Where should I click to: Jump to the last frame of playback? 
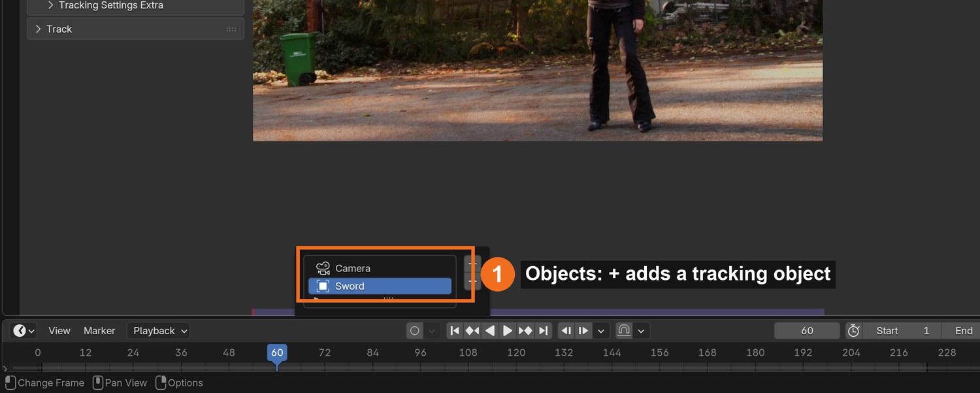point(543,331)
